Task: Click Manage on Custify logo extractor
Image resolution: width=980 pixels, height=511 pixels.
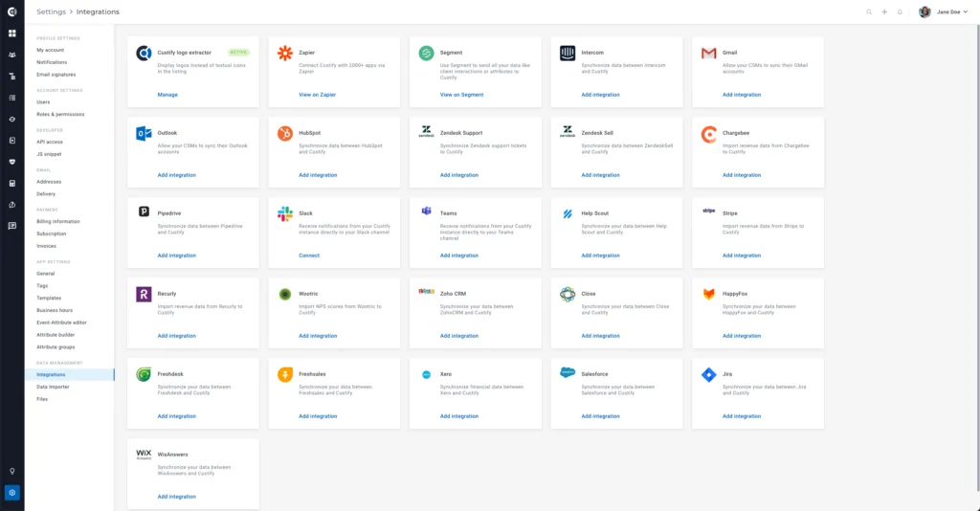Action: tap(167, 95)
